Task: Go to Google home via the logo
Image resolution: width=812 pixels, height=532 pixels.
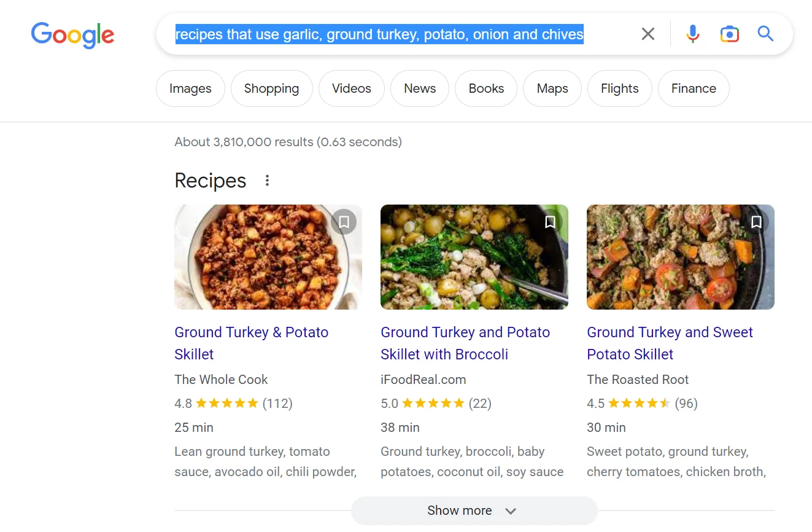Action: click(x=72, y=34)
